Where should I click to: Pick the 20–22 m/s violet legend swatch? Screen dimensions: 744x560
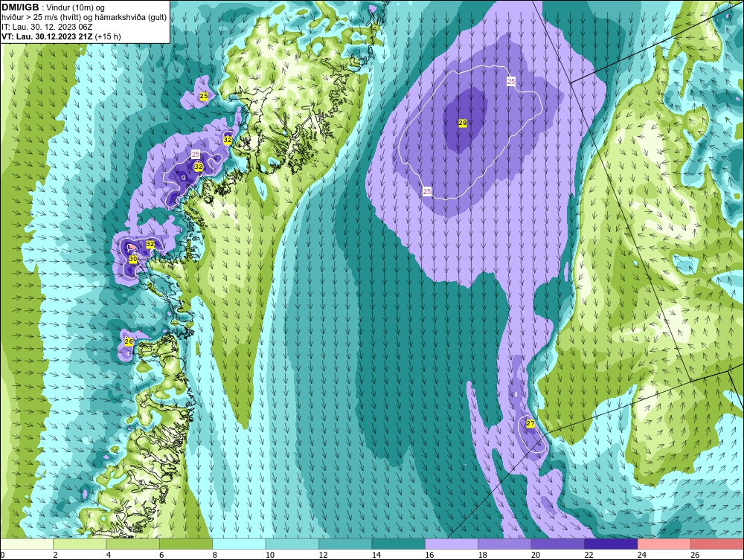point(558,544)
